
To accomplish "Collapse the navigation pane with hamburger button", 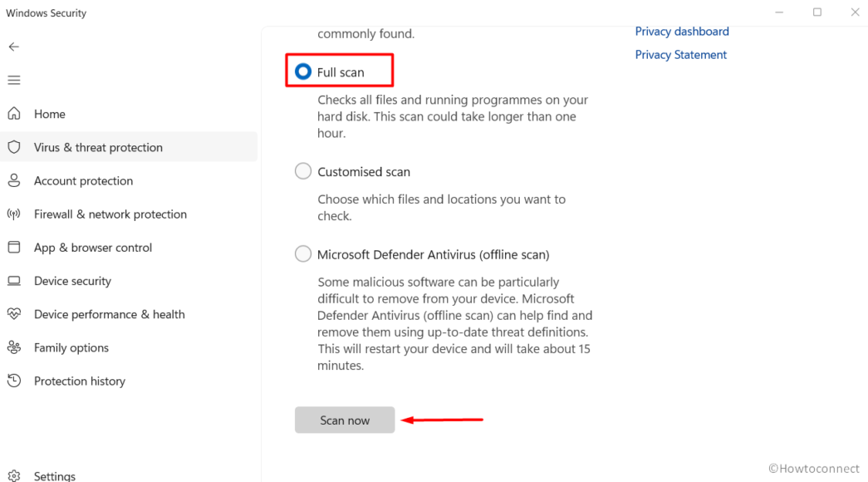I will tap(13, 80).
